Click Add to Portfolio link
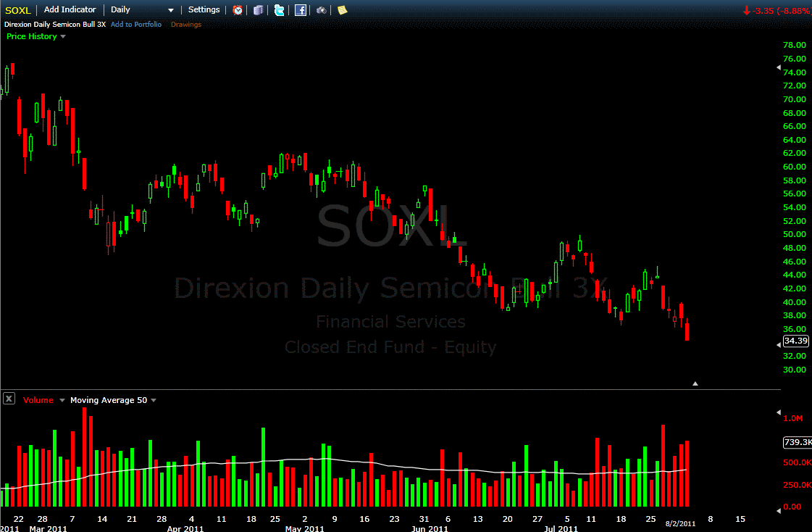This screenshot has height=532, width=812. 136,25
